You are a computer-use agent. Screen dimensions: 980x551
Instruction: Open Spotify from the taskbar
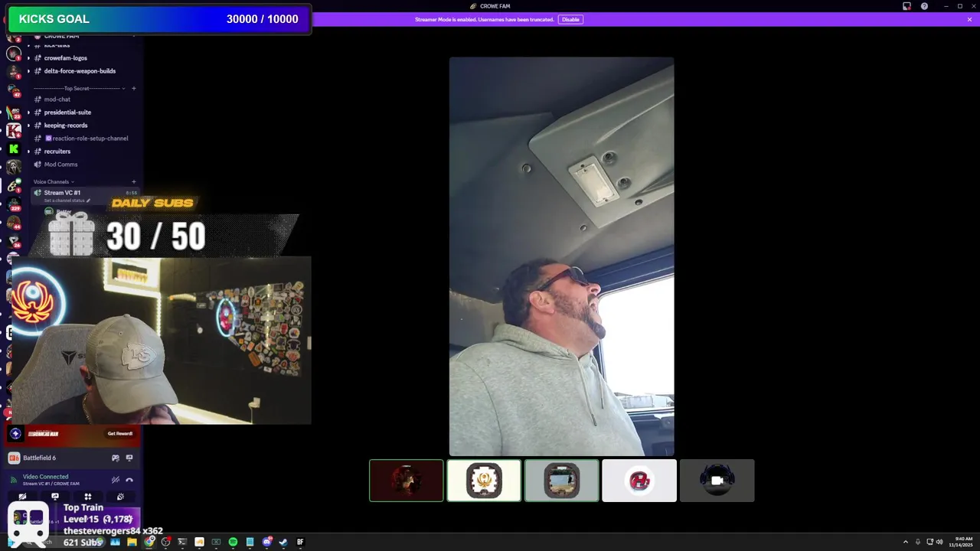pyautogui.click(x=233, y=542)
